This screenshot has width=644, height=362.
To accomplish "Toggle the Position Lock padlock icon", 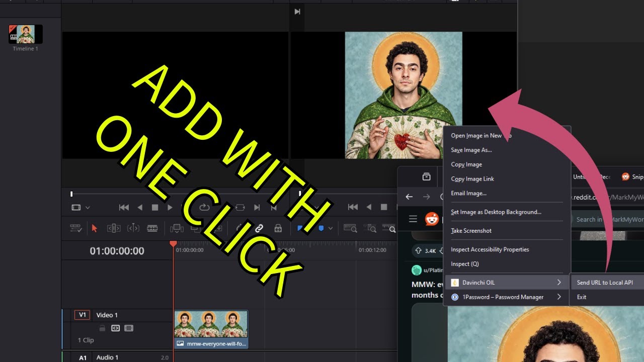I will tap(278, 228).
